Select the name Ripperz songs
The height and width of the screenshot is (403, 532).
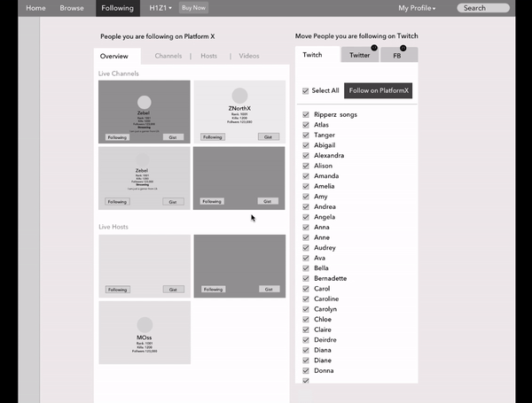pos(335,114)
